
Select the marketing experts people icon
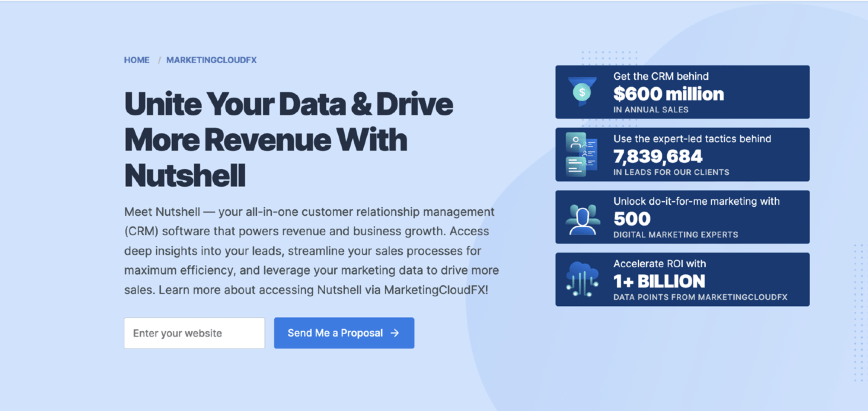click(583, 220)
